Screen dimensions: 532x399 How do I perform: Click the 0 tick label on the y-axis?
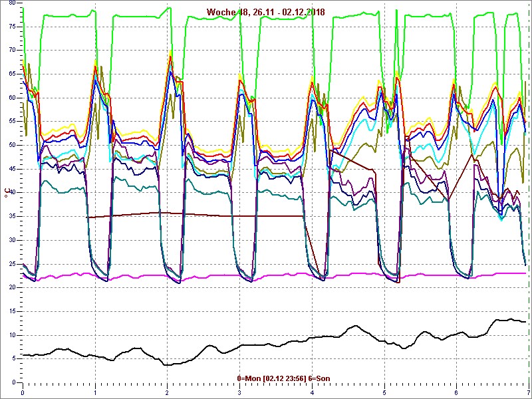click(13, 383)
